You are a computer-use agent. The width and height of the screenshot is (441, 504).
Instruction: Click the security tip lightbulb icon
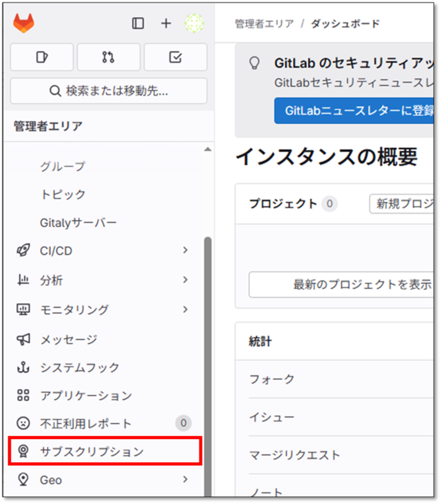click(255, 62)
